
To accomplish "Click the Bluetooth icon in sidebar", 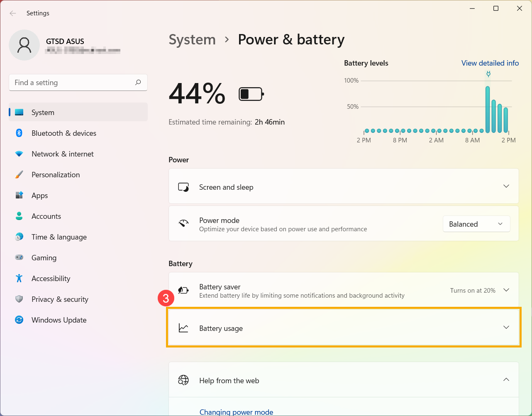I will pos(19,133).
